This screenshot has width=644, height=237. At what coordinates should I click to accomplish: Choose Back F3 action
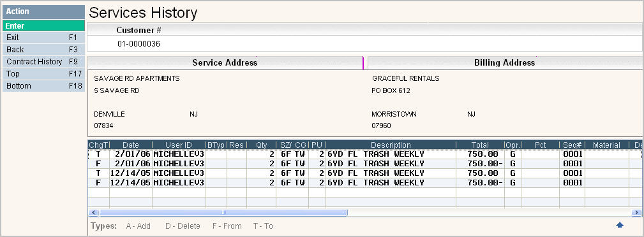point(43,50)
